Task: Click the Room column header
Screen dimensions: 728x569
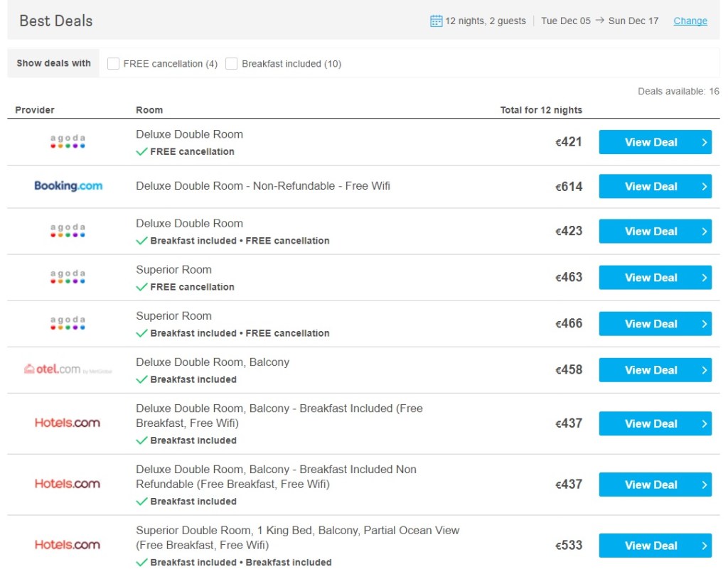Action: click(x=149, y=110)
